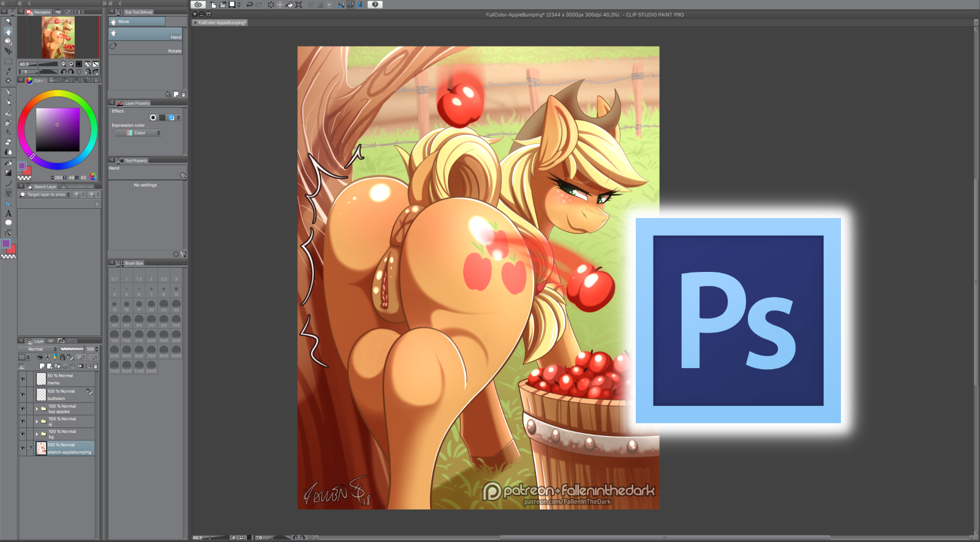The height and width of the screenshot is (542, 980).
Task: Zoom out in the Navigator panel
Action: (63, 64)
